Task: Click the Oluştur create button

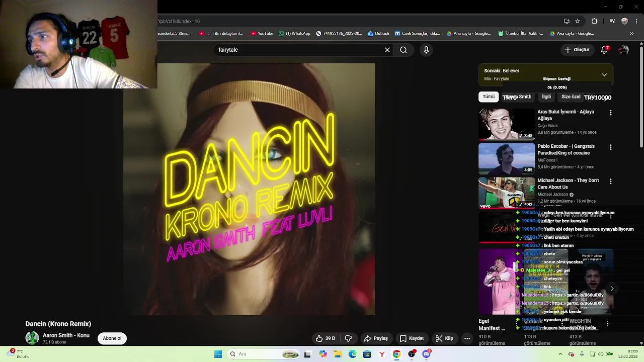Action: 577,50
